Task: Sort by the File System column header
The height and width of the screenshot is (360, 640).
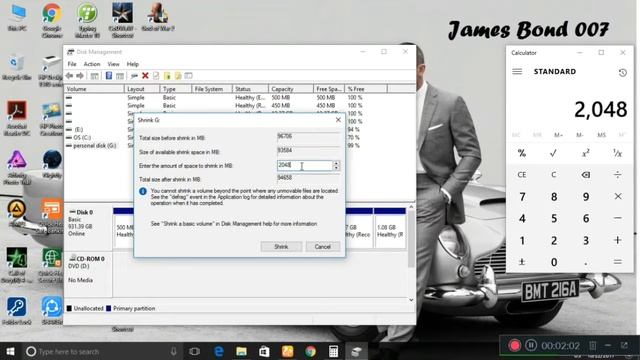Action: coord(211,89)
